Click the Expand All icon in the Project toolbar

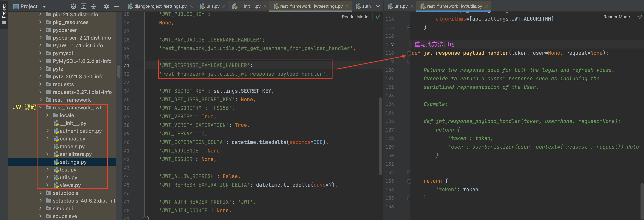click(84, 6)
